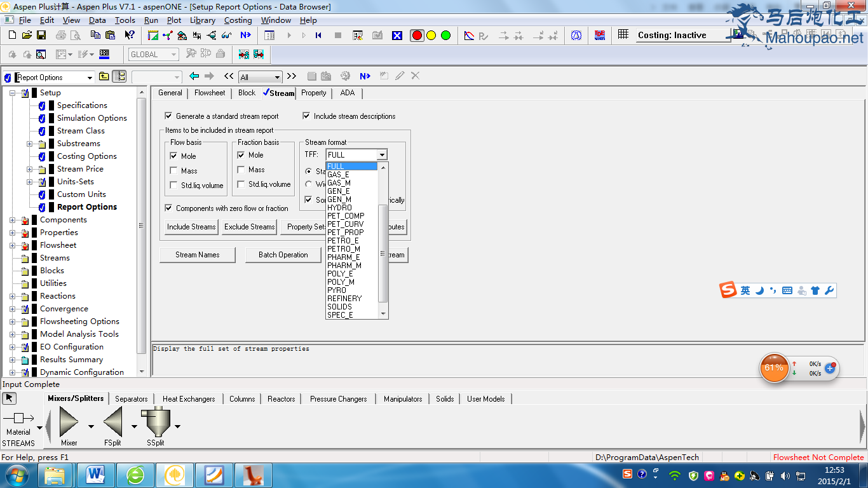The height and width of the screenshot is (488, 868).
Task: Click the yellow circle status icon
Action: (x=431, y=36)
